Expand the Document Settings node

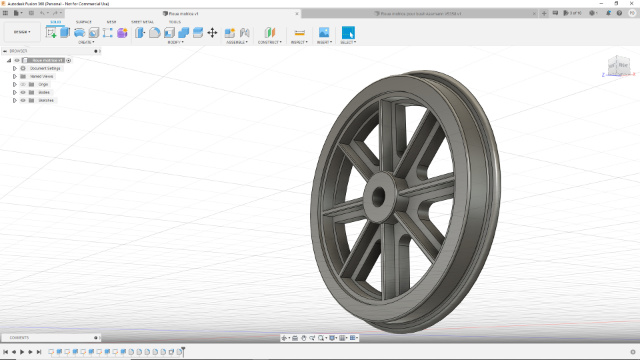15,69
